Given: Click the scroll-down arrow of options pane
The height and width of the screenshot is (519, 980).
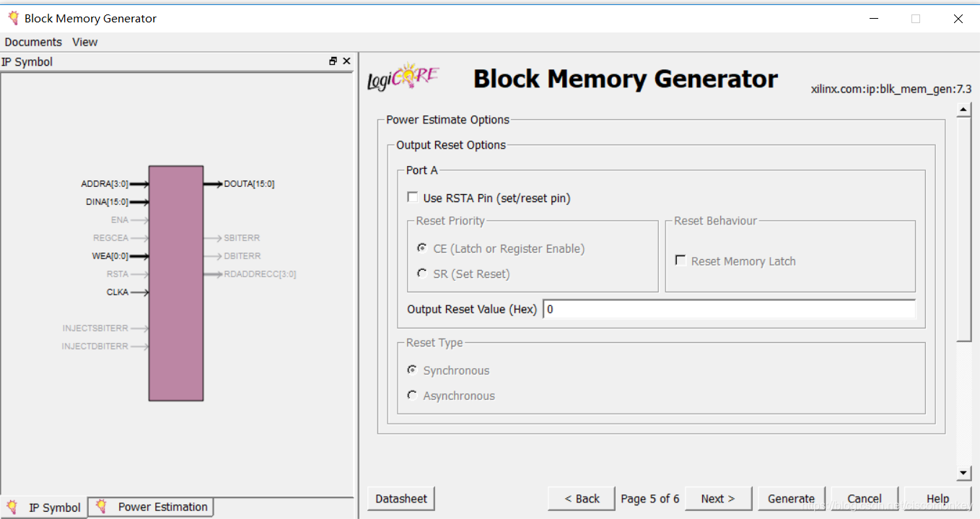Looking at the screenshot, I should (963, 474).
